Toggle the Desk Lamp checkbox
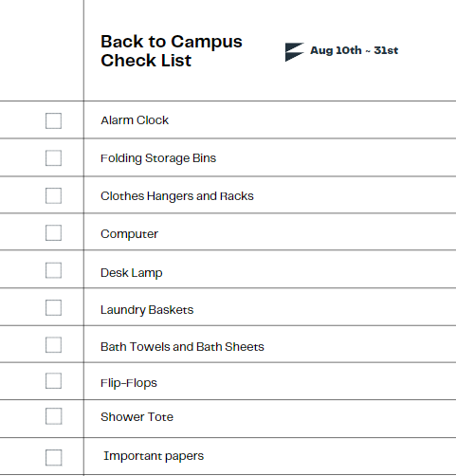This screenshot has width=456, height=476. 53,270
